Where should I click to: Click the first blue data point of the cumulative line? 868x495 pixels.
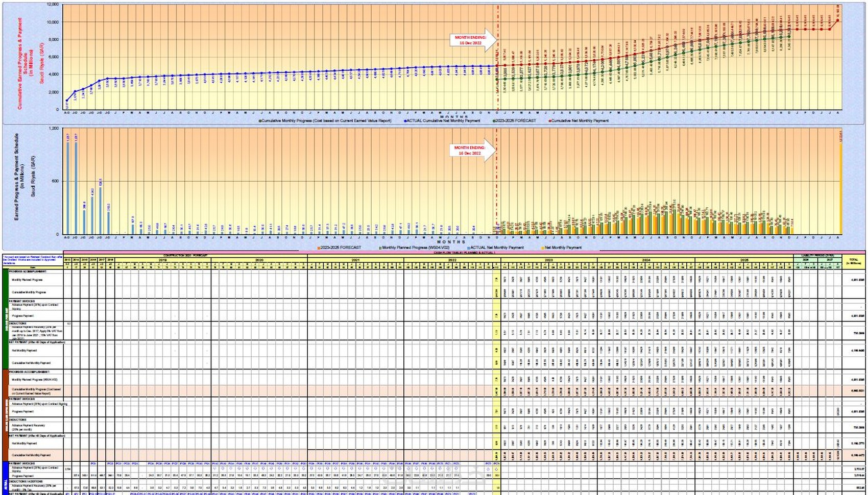tap(67, 101)
